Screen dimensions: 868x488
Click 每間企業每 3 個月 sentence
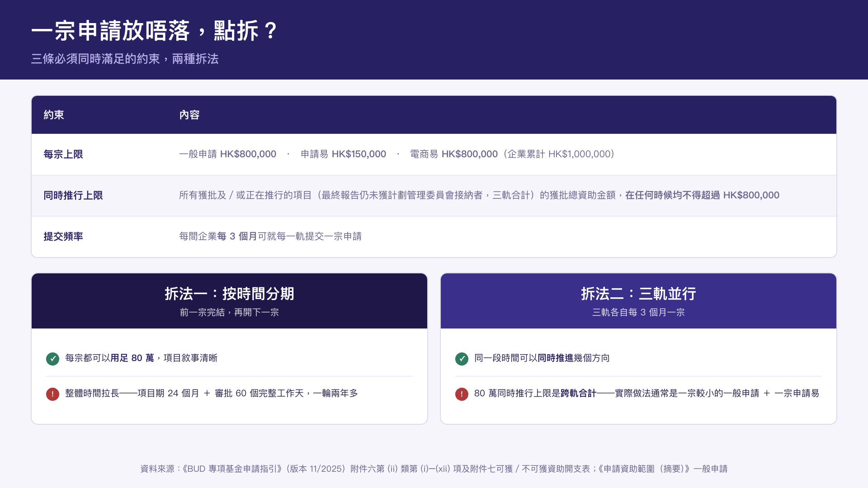tap(270, 236)
